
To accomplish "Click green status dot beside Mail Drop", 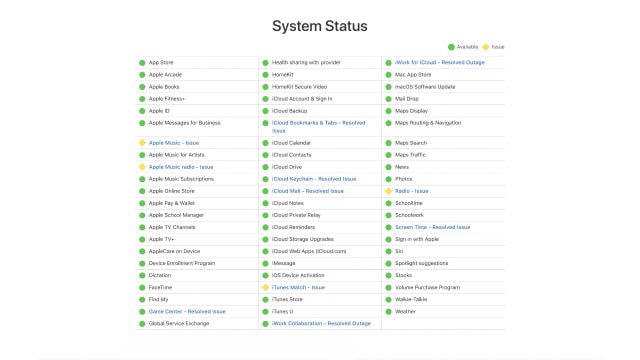I will click(389, 99).
